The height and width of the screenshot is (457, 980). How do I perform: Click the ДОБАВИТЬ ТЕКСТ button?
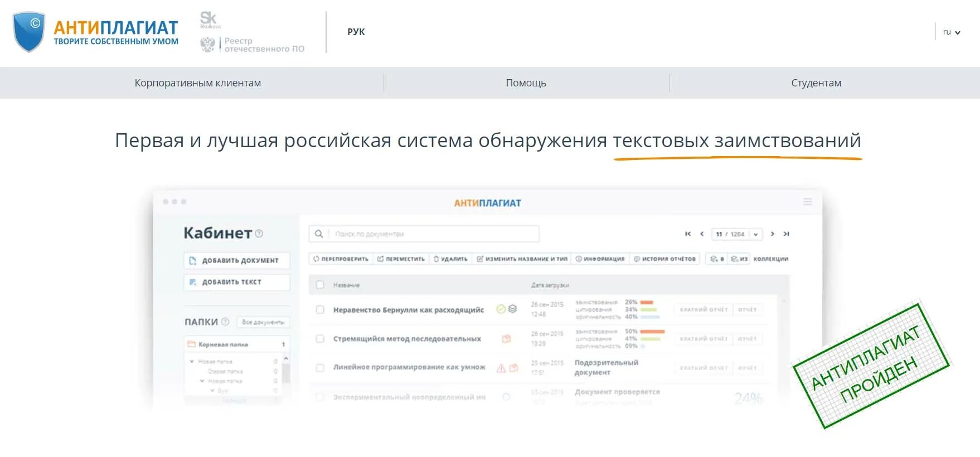237,282
